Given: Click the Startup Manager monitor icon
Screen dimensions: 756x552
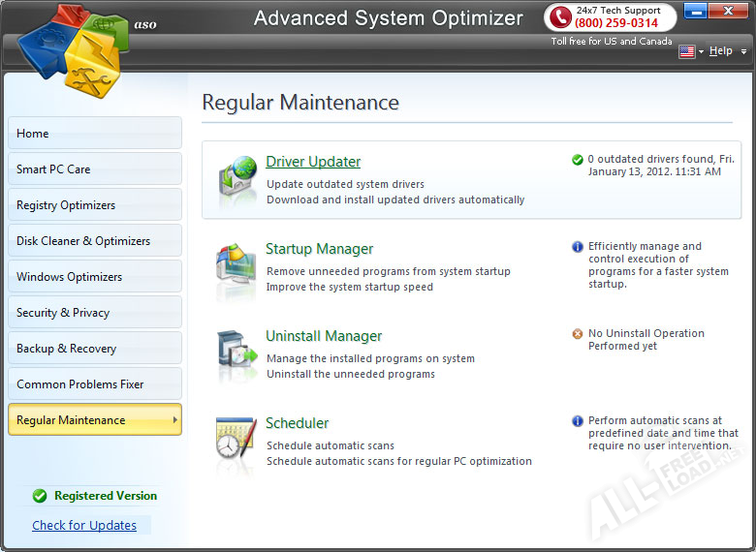Looking at the screenshot, I should [236, 266].
